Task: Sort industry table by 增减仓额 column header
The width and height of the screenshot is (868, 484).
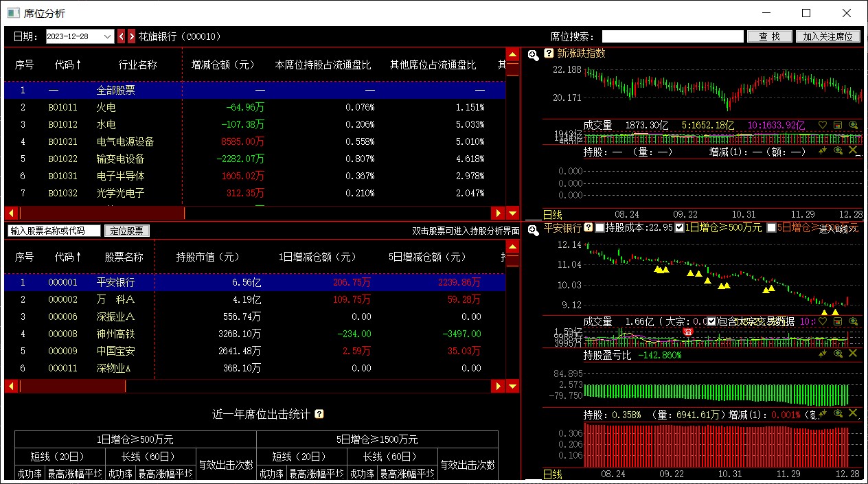Action: tap(222, 65)
